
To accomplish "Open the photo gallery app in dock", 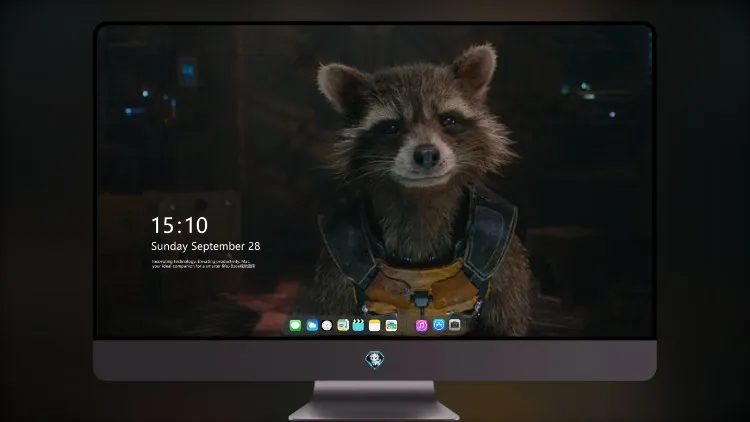I will pyautogui.click(x=391, y=326).
